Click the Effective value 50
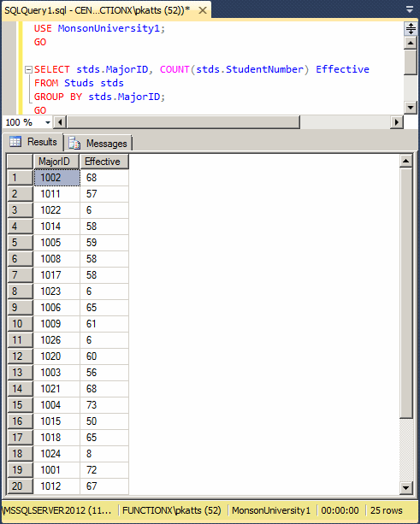The height and width of the screenshot is (524, 420). [x=104, y=421]
